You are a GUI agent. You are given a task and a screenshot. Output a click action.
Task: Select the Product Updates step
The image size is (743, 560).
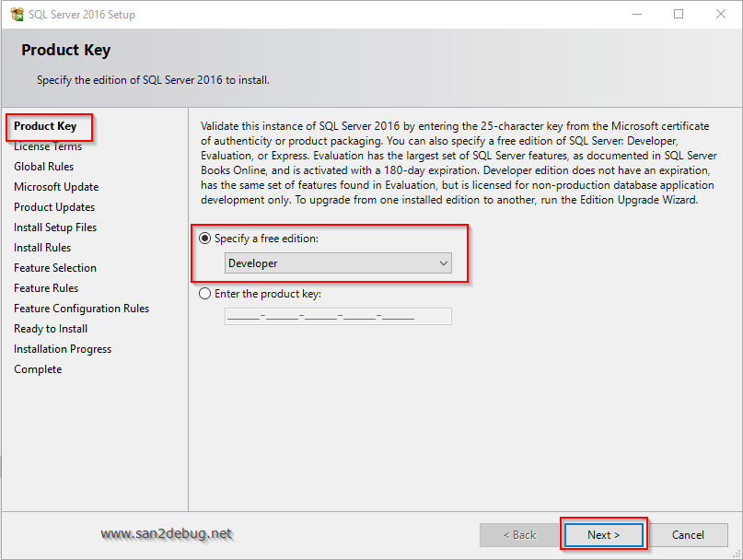point(54,207)
